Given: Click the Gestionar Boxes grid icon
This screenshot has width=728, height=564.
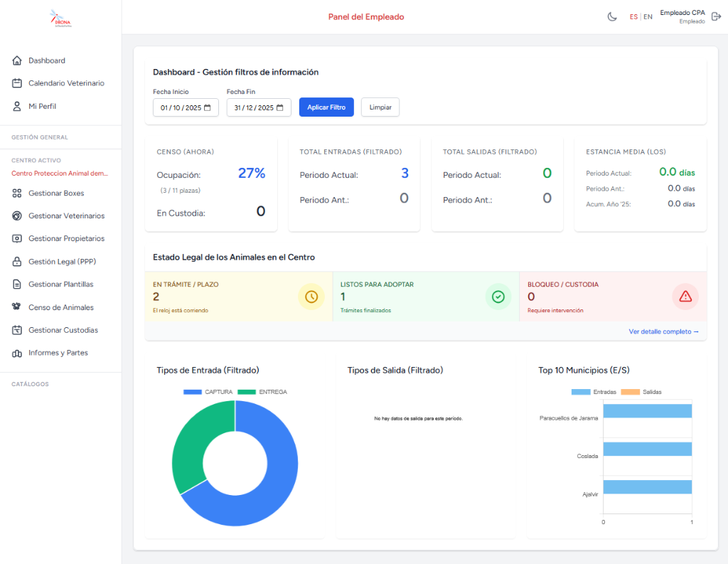Looking at the screenshot, I should (x=17, y=193).
